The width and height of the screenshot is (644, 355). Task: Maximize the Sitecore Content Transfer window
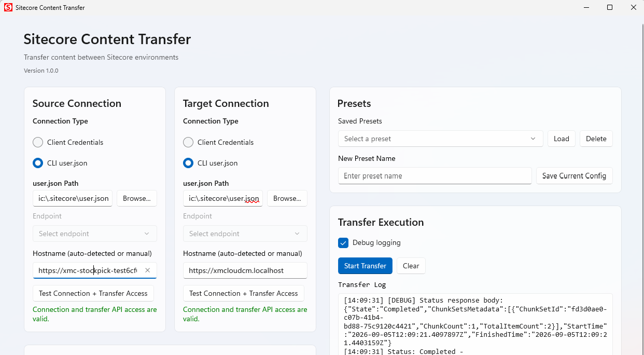(610, 7)
